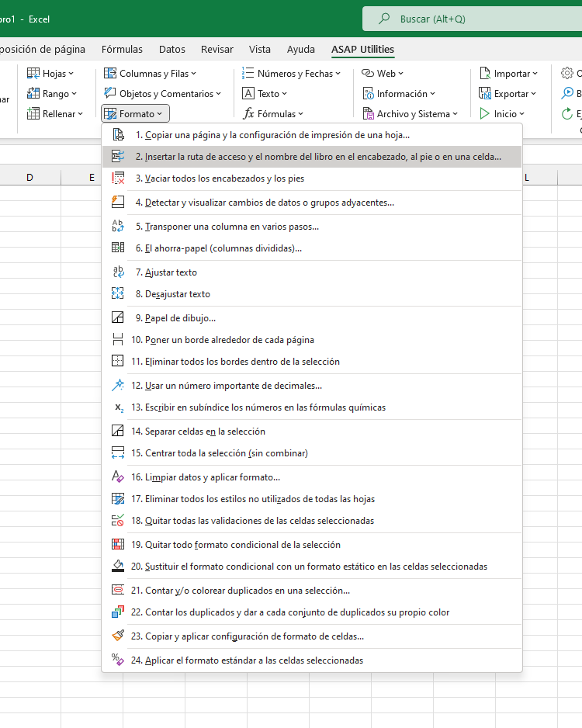Choose Limpiar datos y aplicar formato

312,477
